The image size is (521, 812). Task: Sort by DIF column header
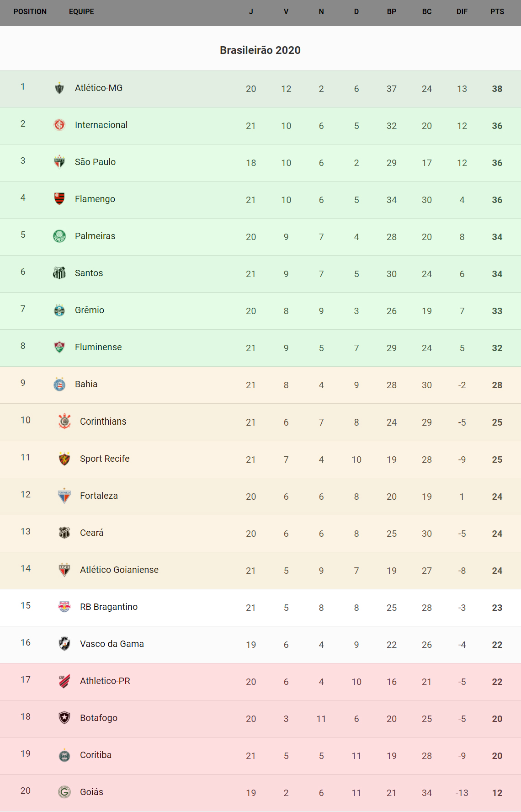point(462,12)
